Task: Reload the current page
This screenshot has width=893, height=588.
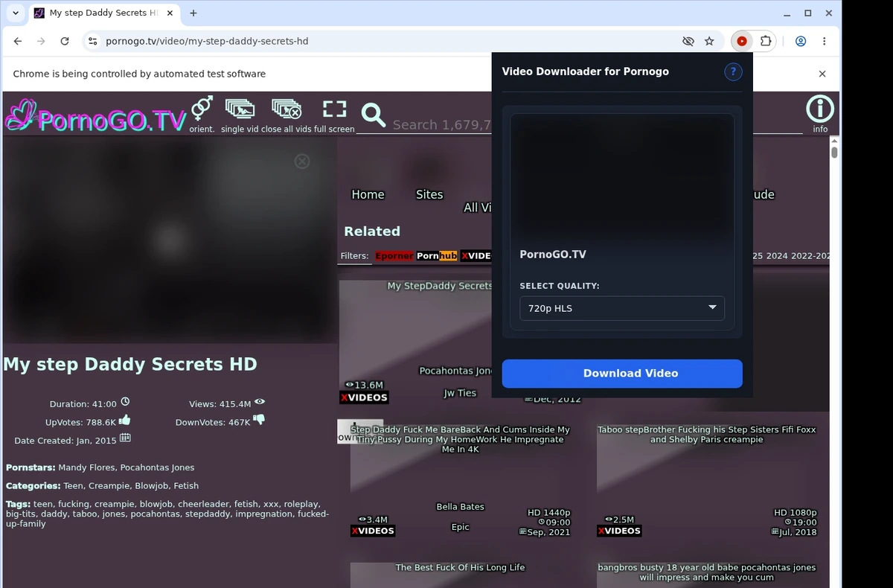Action: click(65, 42)
